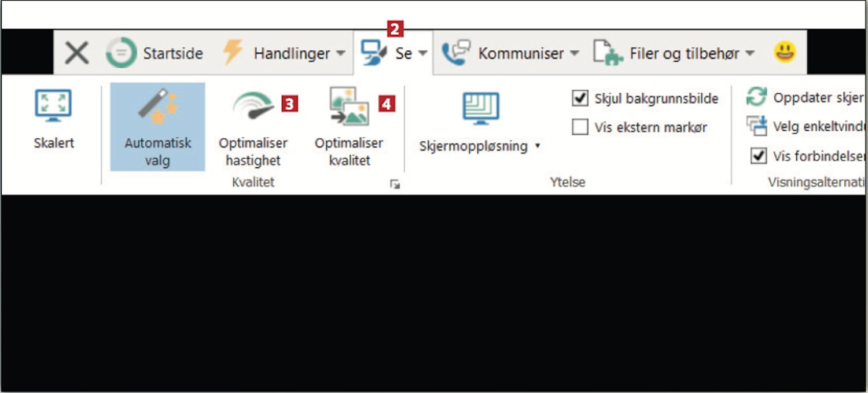Image resolution: width=868 pixels, height=393 pixels.
Task: Click the Velg enkeltvindu icon
Action: tap(756, 126)
